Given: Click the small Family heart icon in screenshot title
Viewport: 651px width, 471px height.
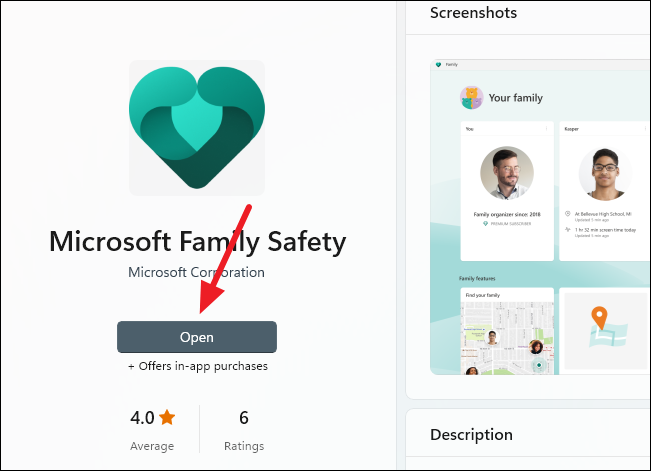Looking at the screenshot, I should point(438,64).
